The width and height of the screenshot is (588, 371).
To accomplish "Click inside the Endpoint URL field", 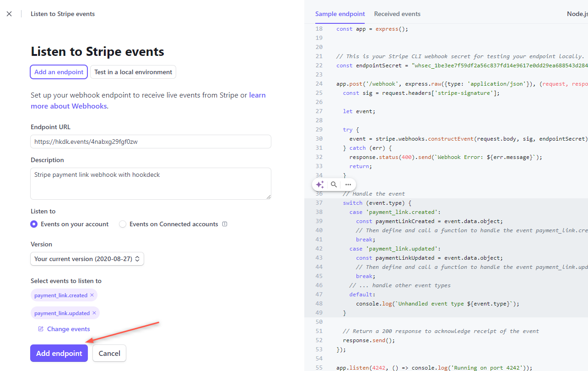I will pos(150,142).
